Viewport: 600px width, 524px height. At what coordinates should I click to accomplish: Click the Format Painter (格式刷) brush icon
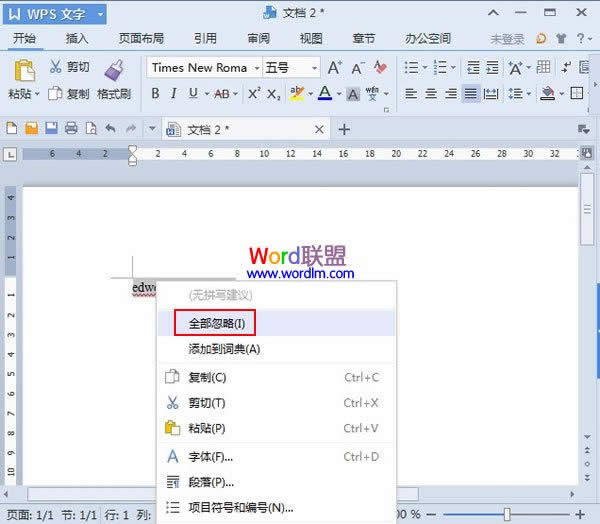pos(113,69)
